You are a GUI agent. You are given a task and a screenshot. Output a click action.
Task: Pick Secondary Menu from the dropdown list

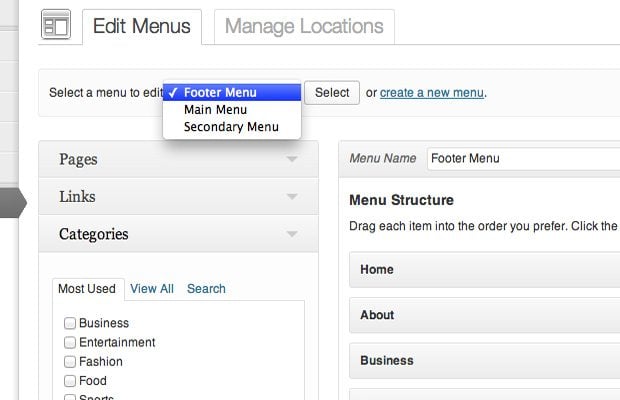(231, 127)
